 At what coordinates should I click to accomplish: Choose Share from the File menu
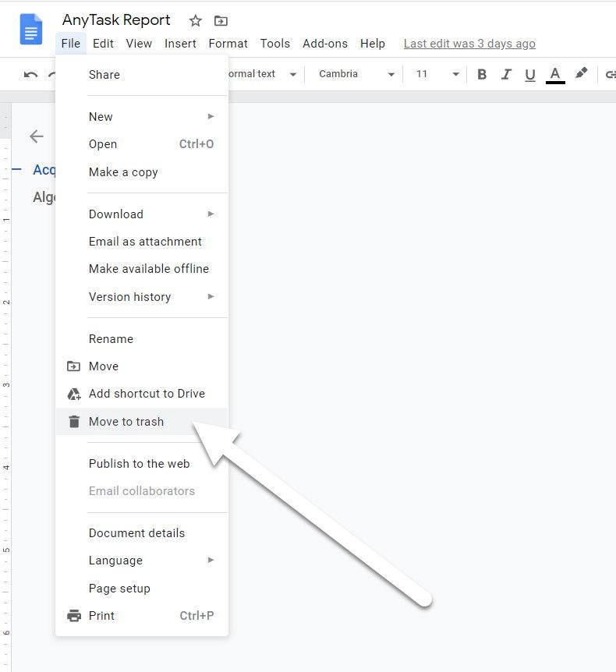pos(142,75)
